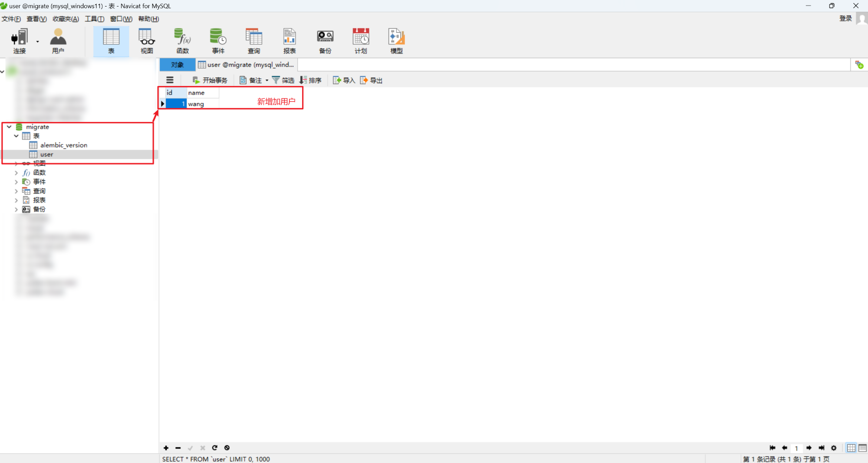Toggle 筛选 filtering on the user table
The width and height of the screenshot is (868, 463).
(283, 80)
